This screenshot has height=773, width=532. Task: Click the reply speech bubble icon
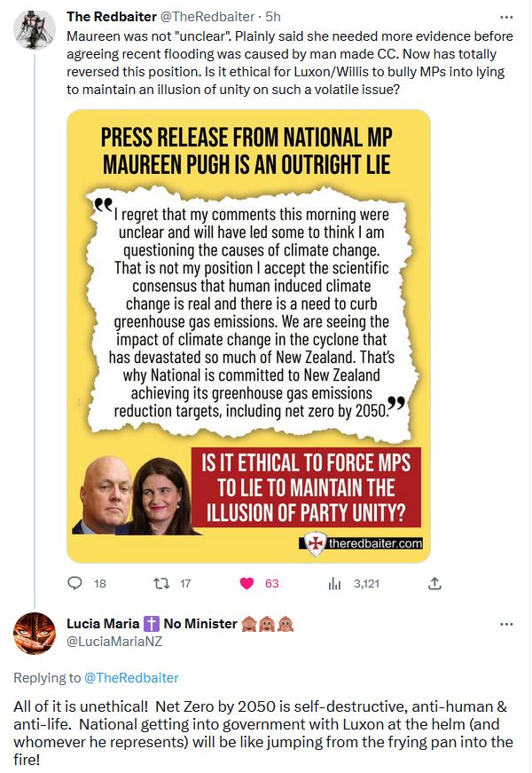point(75,583)
